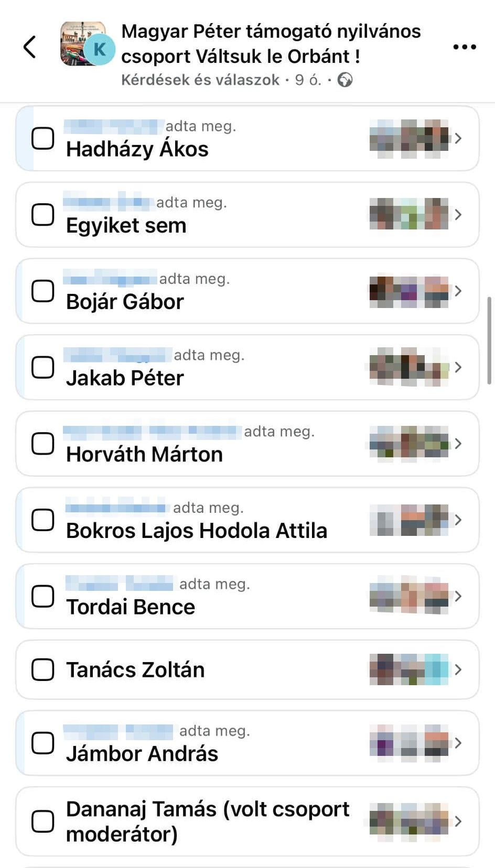Click the vertical scrollbar handle
The image size is (495, 868).
pyautogui.click(x=489, y=340)
